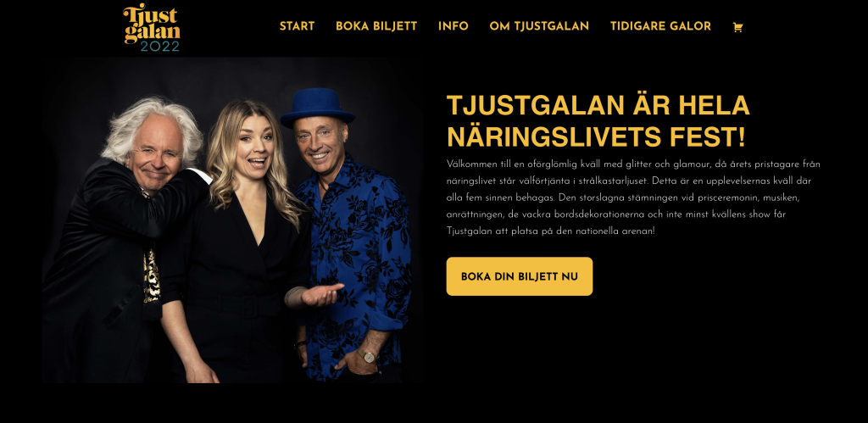Viewport: 868px width, 423px height.
Task: Click the wristwatch on the man's arm
Action: [x=368, y=355]
